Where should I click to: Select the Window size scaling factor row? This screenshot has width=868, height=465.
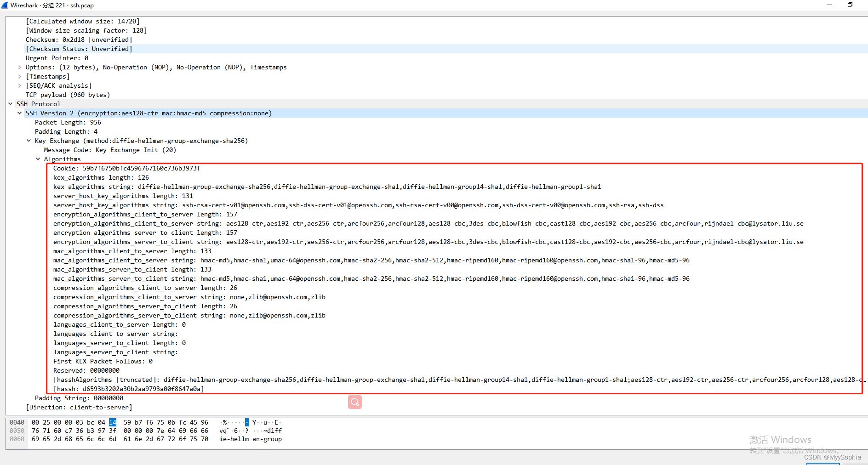86,30
